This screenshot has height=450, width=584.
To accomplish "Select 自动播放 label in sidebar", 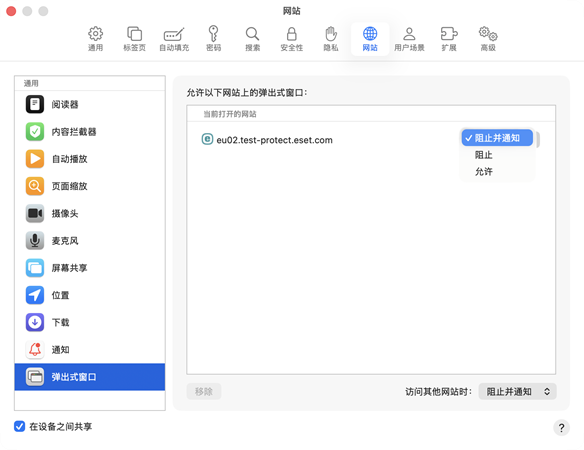I will click(69, 159).
